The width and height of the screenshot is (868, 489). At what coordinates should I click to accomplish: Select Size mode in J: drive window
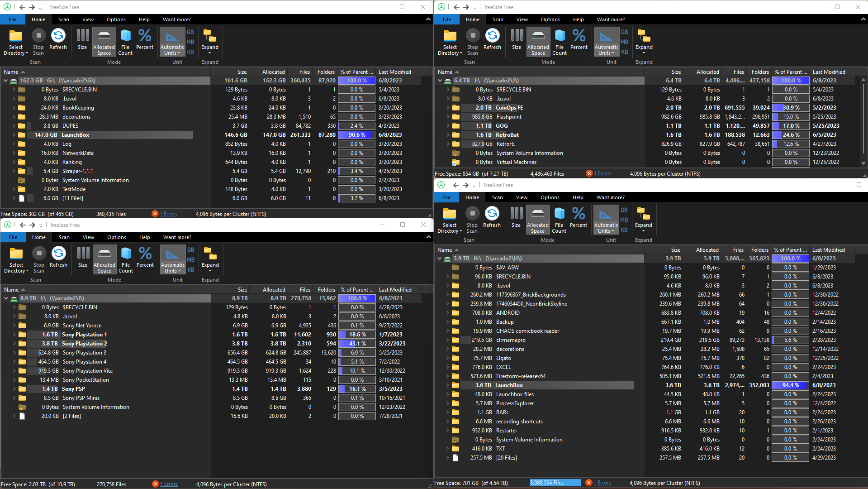click(x=517, y=39)
